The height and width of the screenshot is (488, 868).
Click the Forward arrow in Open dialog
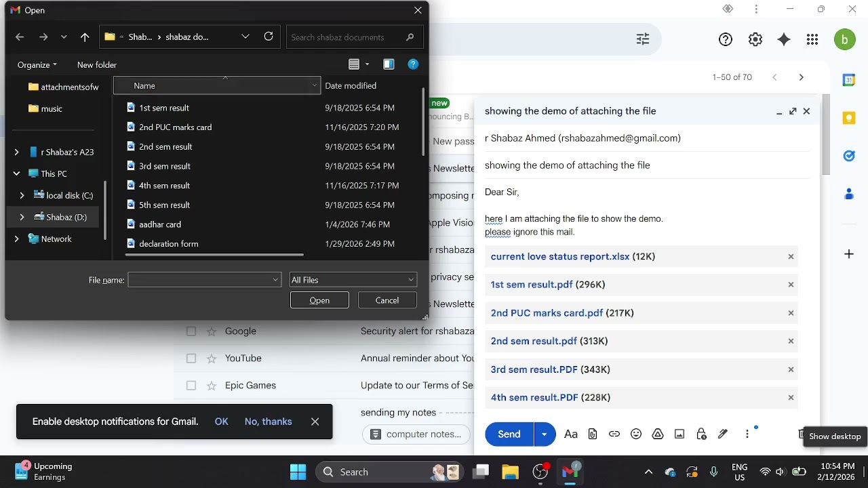(43, 37)
